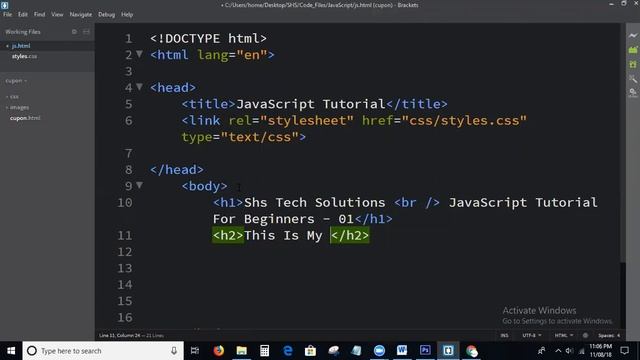Start Live Preview with the lightning bolt icon
Viewport: 640px width, 360px height.
point(633,36)
